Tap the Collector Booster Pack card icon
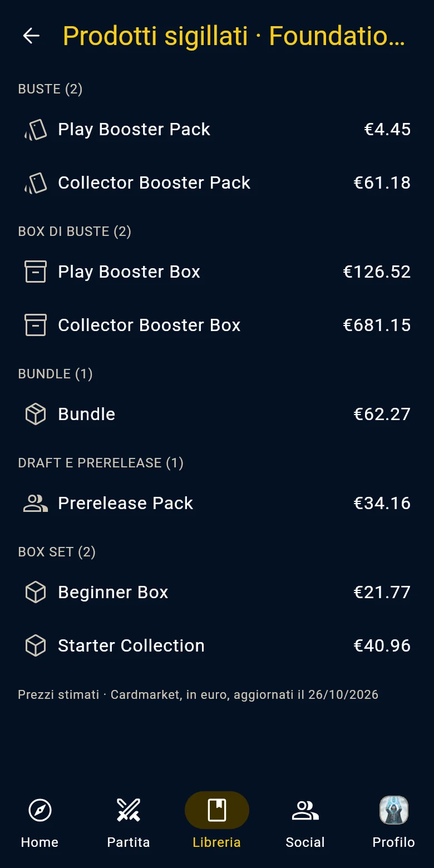This screenshot has width=434, height=868. point(36,183)
